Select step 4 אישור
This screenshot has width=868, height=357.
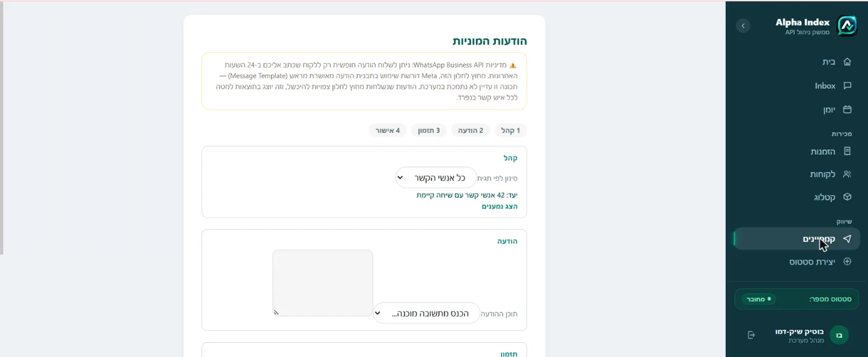click(387, 130)
